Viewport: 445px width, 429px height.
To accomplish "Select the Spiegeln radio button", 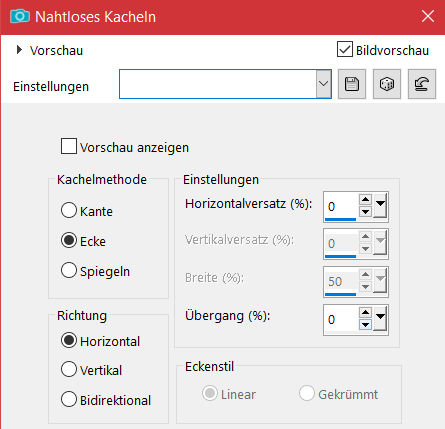I will coord(69,270).
